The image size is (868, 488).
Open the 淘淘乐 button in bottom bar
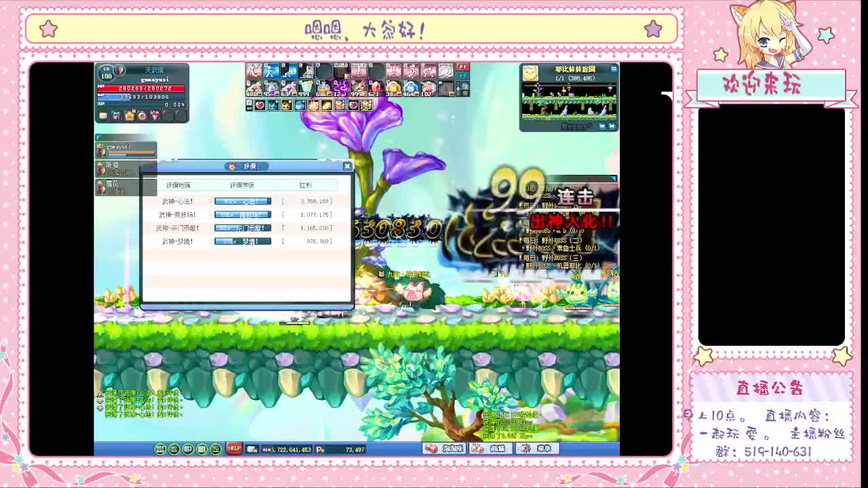pyautogui.click(x=444, y=449)
